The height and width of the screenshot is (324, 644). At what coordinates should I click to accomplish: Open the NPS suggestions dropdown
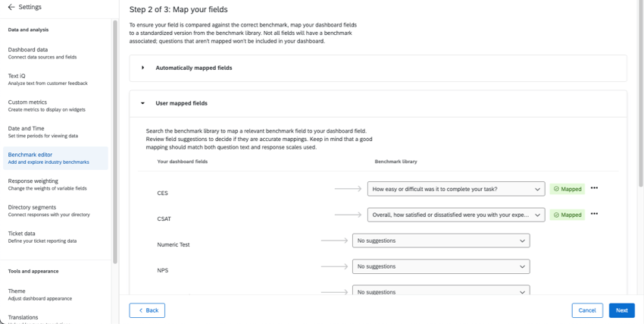tap(441, 266)
